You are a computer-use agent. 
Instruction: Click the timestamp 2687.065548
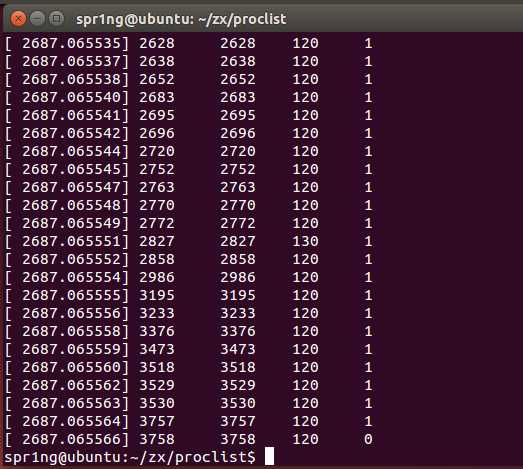71,205
